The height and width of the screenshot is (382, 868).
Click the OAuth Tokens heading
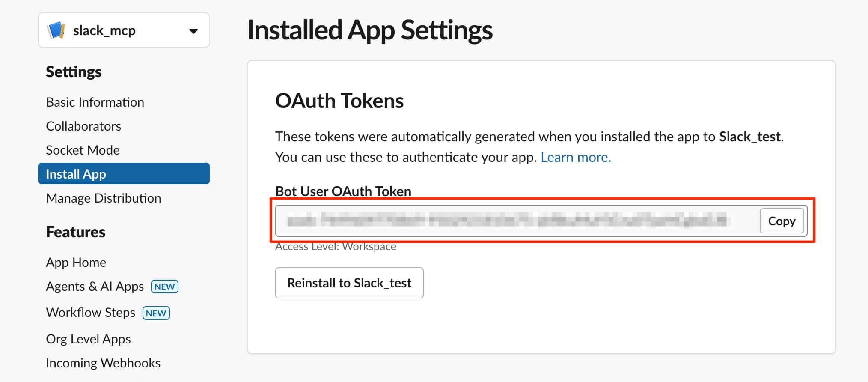[339, 101]
